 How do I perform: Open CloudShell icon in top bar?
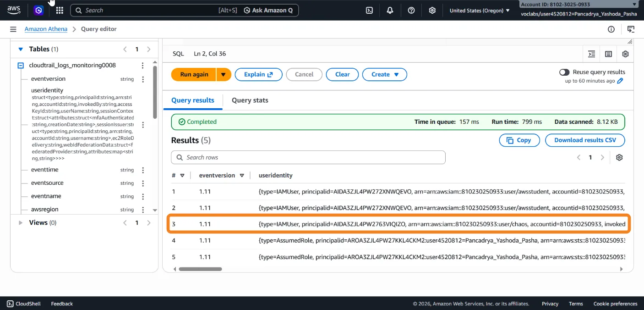tap(369, 10)
